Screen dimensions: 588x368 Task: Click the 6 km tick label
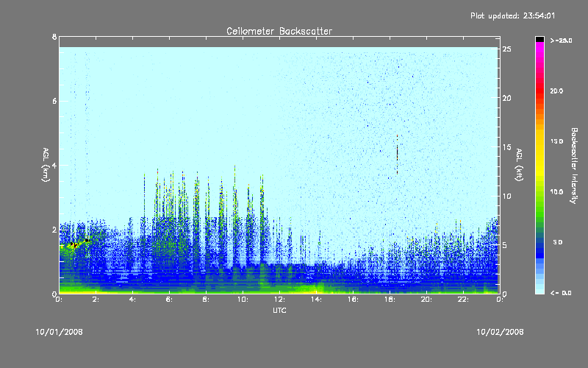(54, 101)
